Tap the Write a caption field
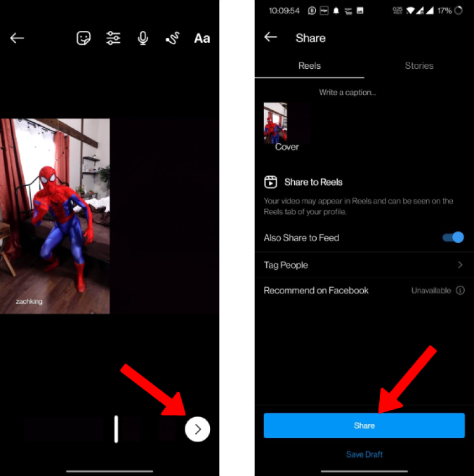The width and height of the screenshot is (474, 476). tap(348, 92)
